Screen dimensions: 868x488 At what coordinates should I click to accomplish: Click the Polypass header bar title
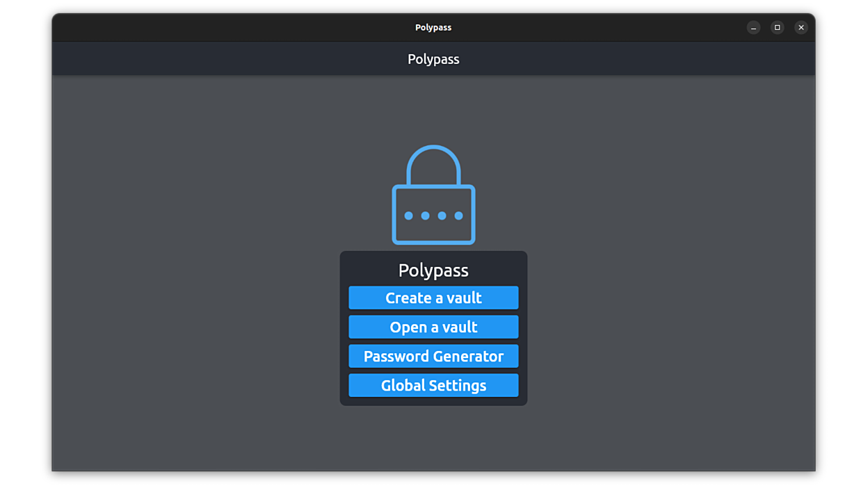(x=433, y=59)
